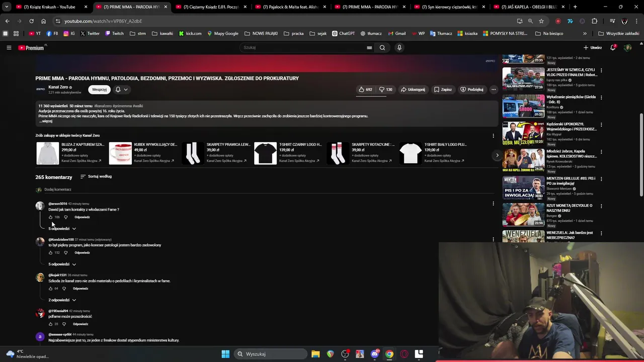Save video with Zapisz button
The width and height of the screenshot is (644, 362).
pyautogui.click(x=443, y=89)
